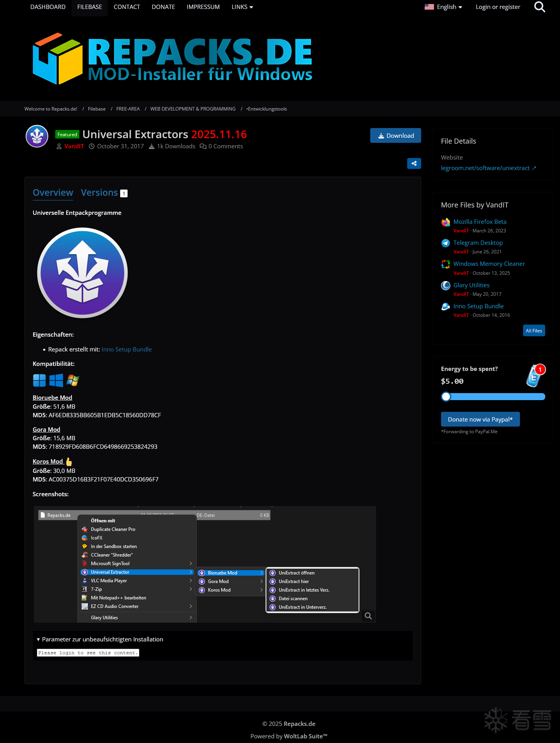The height and width of the screenshot is (743, 560).
Task: Click the Bioruebe Mod heading
Action: pyautogui.click(x=52, y=398)
